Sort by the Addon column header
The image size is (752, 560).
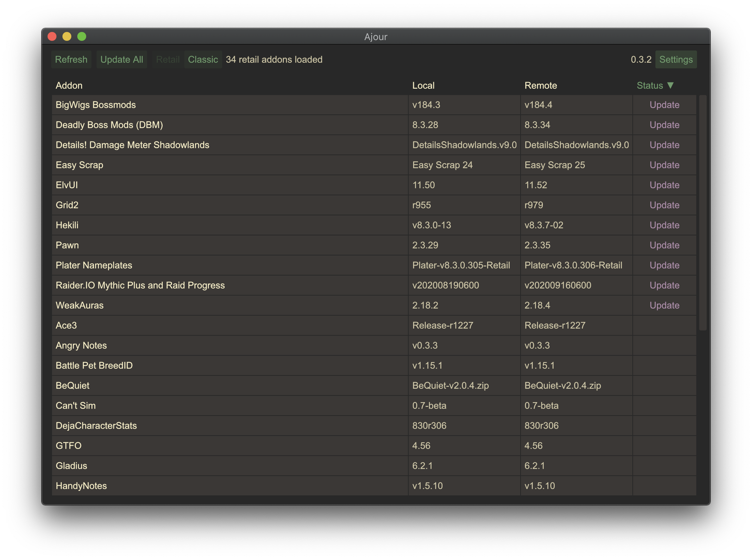point(69,85)
